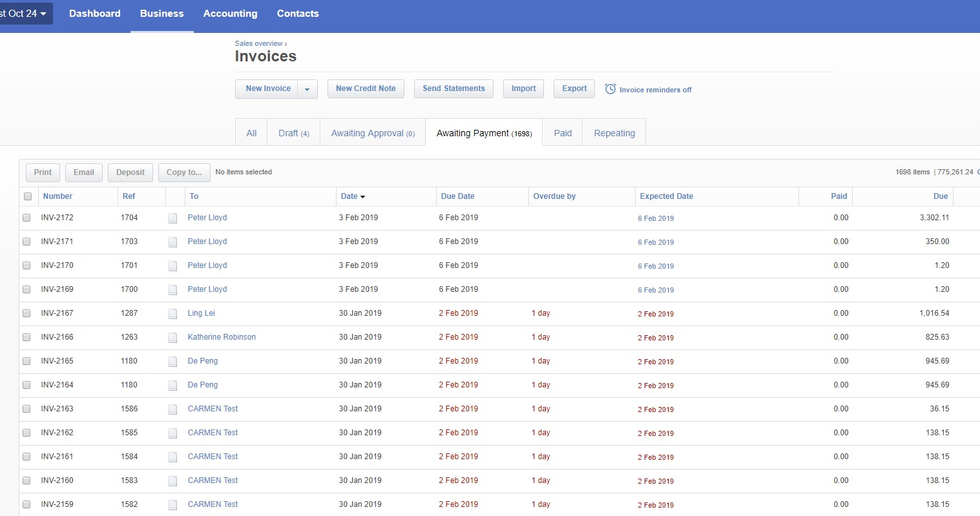The image size is (980, 516).
Task: Tick the checkbox for INV-2170
Action: pos(26,265)
